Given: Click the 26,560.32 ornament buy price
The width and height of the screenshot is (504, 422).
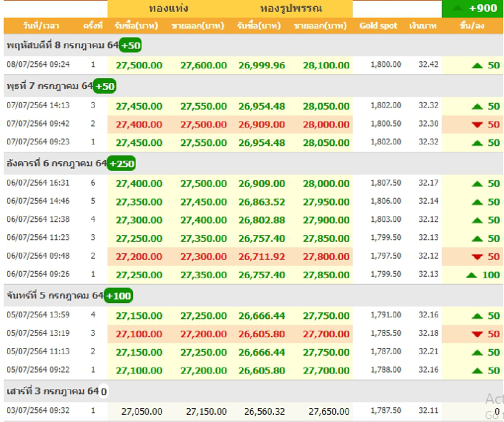Looking at the screenshot, I should point(264,412).
